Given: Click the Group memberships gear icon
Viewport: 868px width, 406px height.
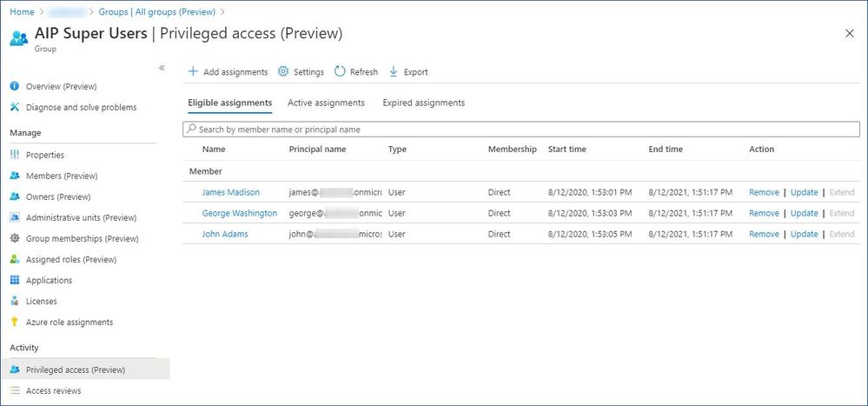Looking at the screenshot, I should coord(15,238).
